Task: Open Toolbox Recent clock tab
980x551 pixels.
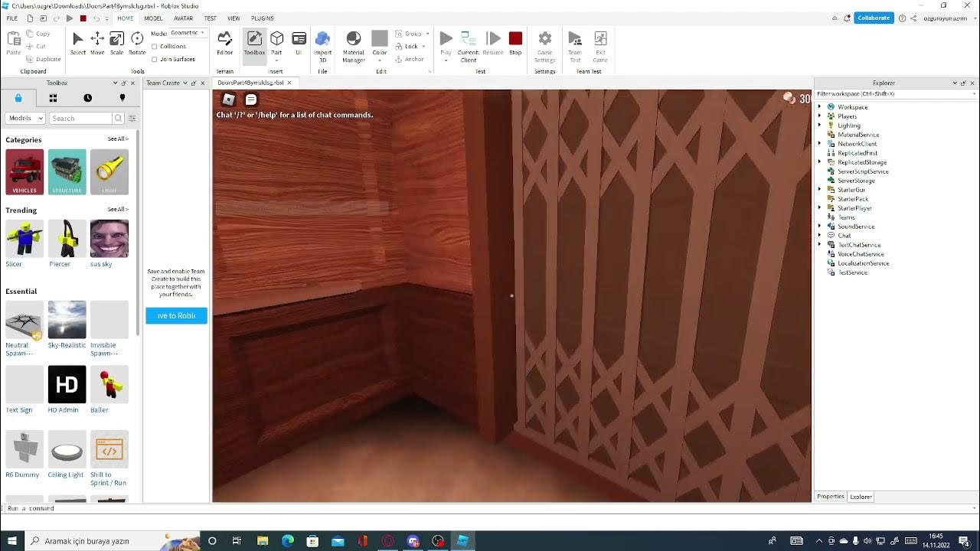Action: (x=87, y=98)
